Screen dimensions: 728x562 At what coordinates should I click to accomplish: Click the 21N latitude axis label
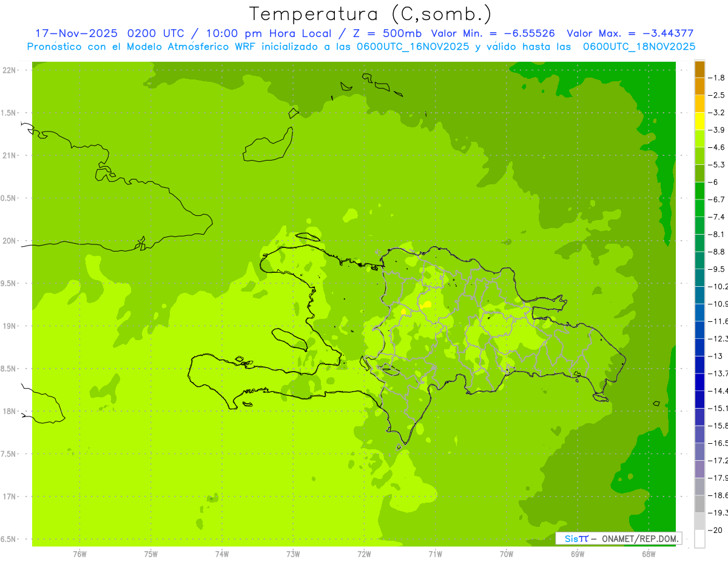pyautogui.click(x=10, y=155)
